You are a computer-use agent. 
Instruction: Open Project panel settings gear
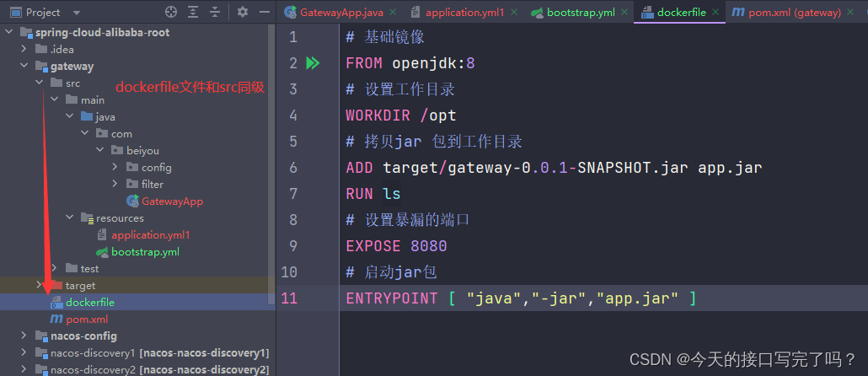point(243,12)
